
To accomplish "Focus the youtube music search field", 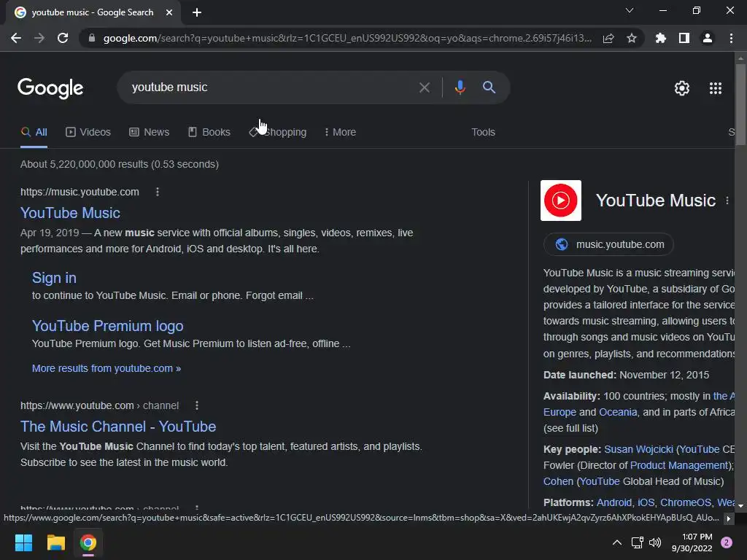I will coord(271,87).
